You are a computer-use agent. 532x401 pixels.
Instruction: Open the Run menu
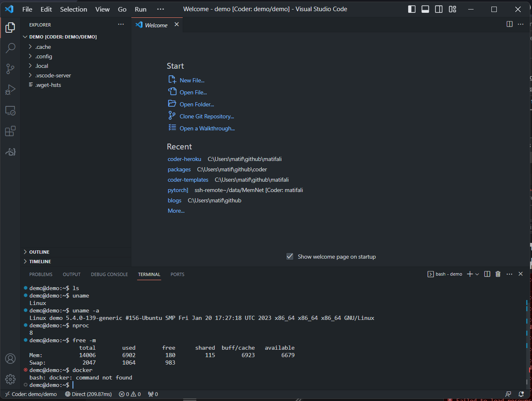140,9
